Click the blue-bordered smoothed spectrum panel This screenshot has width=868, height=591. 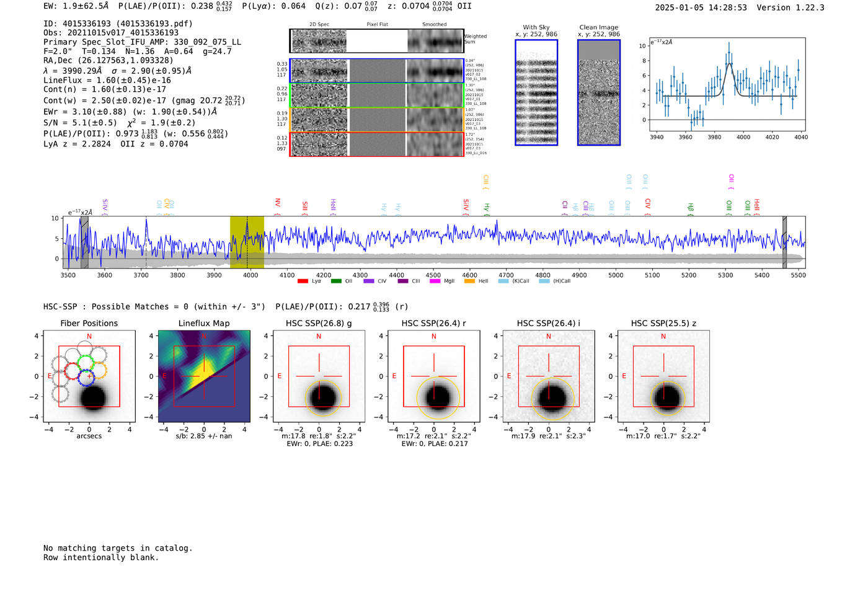coord(435,71)
